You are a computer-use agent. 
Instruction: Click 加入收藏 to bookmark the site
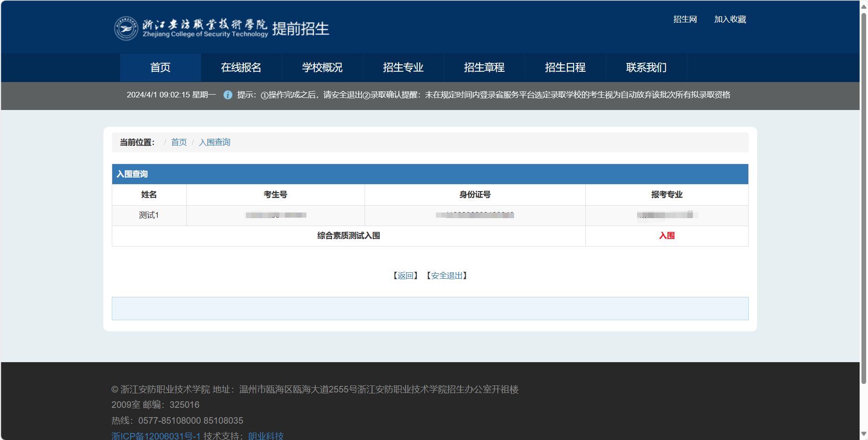click(x=730, y=20)
